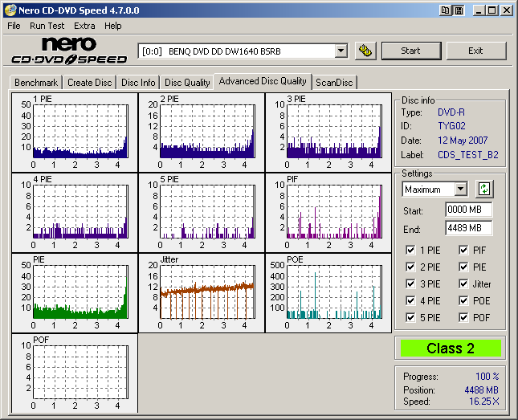The height and width of the screenshot is (420, 518).
Task: Disable the Jitter checkbox
Action: click(x=463, y=283)
